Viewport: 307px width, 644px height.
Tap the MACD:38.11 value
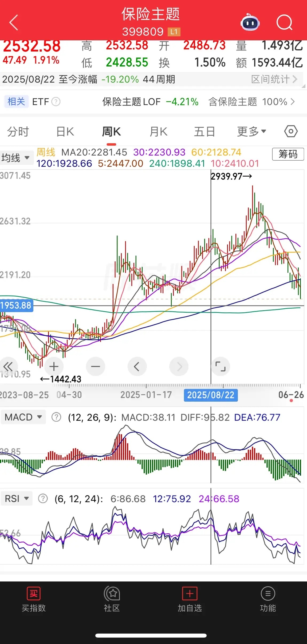[148, 417]
